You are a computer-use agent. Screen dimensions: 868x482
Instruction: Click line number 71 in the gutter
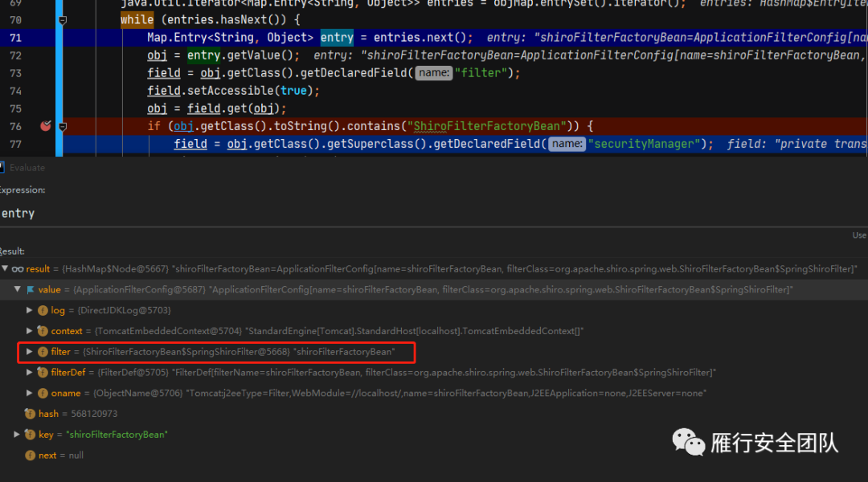click(15, 38)
